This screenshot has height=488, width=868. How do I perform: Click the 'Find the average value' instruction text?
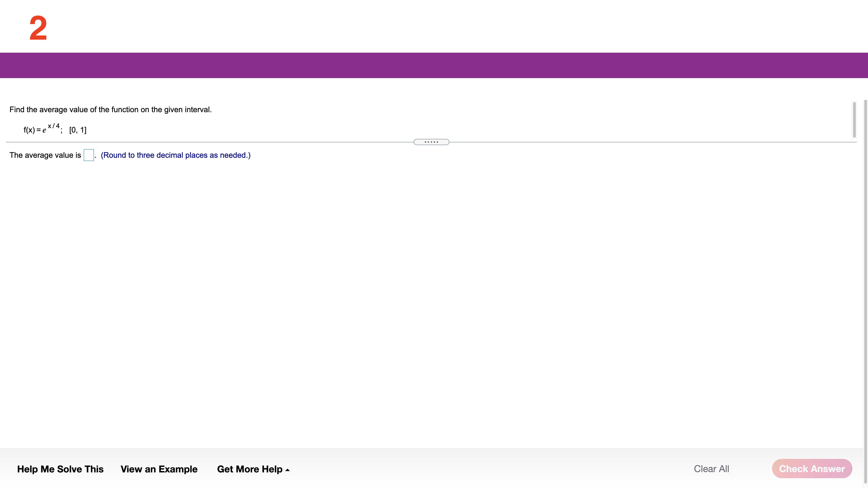(x=111, y=109)
